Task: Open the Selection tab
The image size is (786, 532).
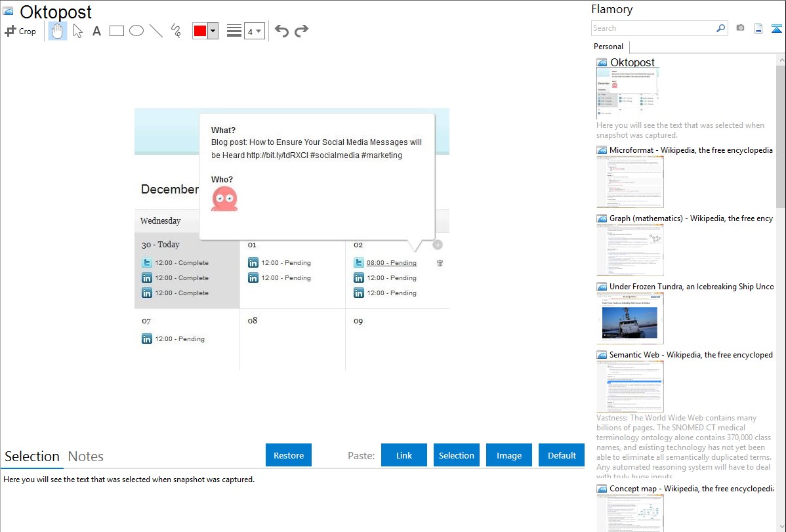Action: tap(32, 457)
